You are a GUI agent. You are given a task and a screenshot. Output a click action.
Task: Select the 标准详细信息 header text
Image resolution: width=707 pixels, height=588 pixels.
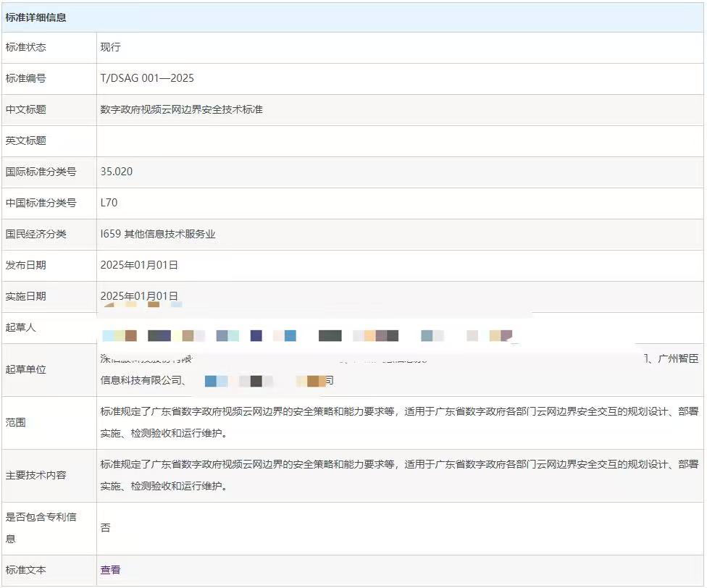[35, 17]
